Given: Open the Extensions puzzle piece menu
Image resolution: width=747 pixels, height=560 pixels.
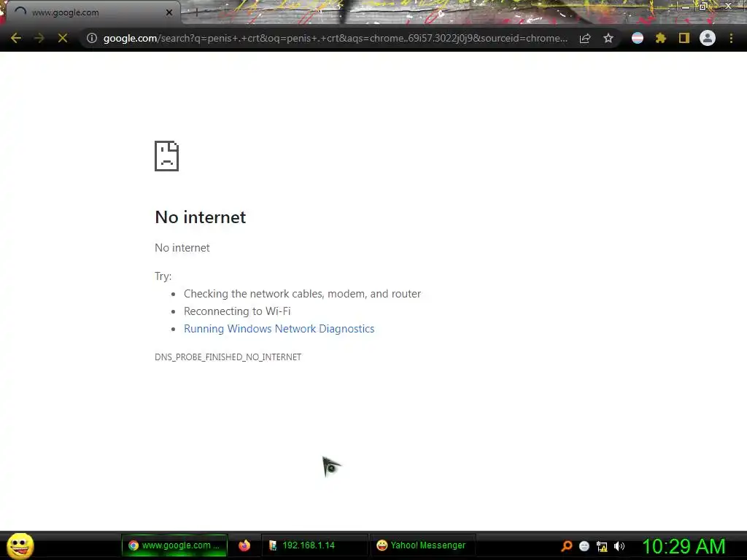Looking at the screenshot, I should click(661, 38).
